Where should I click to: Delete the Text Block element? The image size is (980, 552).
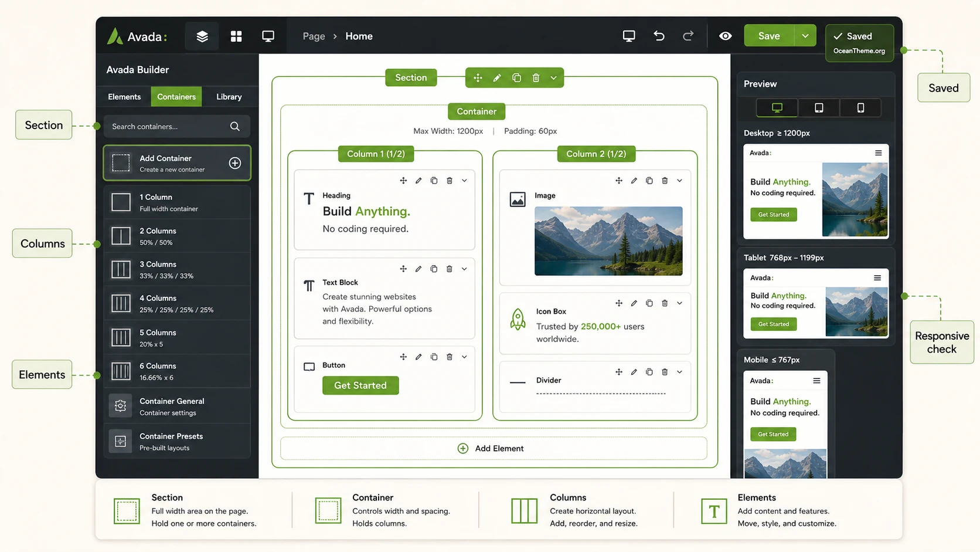point(450,269)
